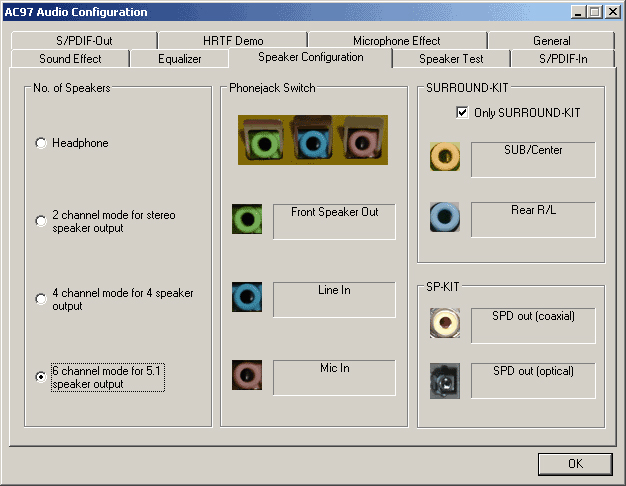Select the Speaker Configuration tab

point(311,57)
